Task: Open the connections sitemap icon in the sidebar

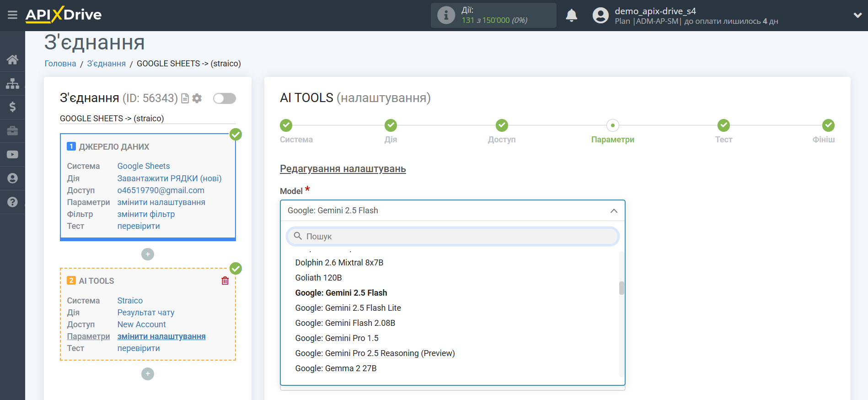Action: (x=12, y=83)
